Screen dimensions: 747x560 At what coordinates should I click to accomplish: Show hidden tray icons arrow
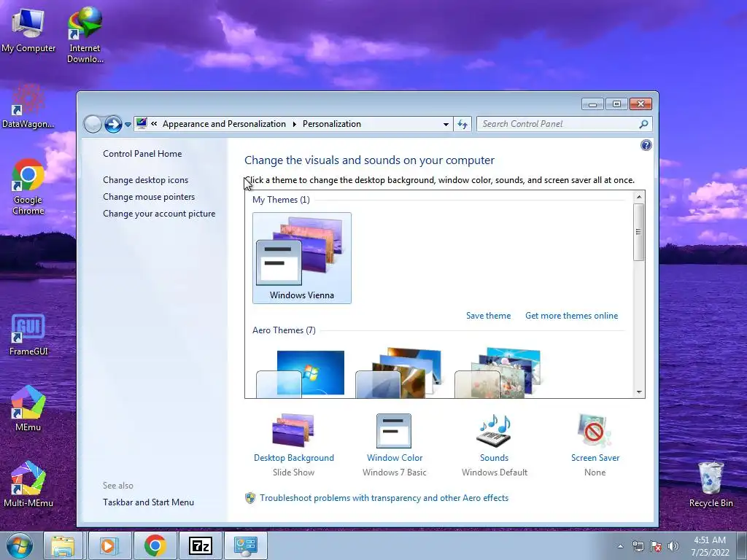[620, 547]
